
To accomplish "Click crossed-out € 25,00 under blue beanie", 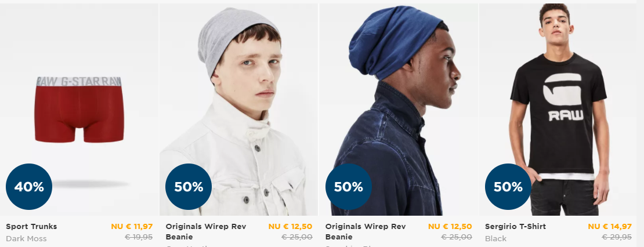I will 457,237.
